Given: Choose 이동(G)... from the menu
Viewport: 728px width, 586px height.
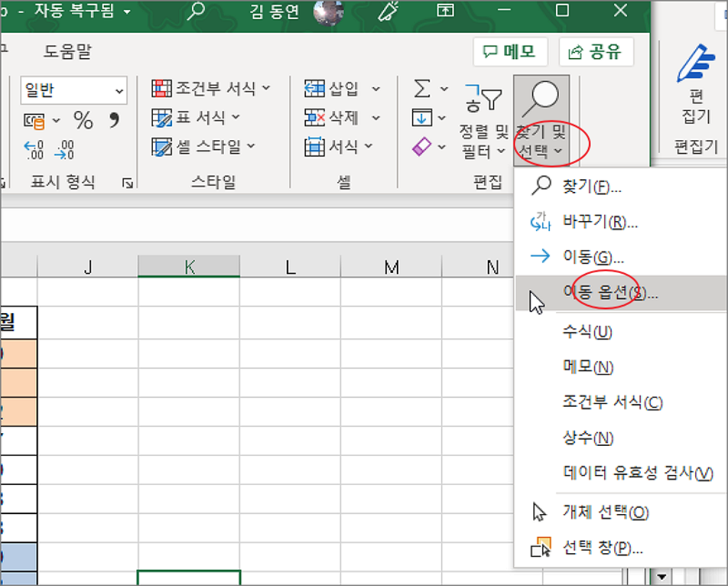Looking at the screenshot, I should tap(621, 256).
